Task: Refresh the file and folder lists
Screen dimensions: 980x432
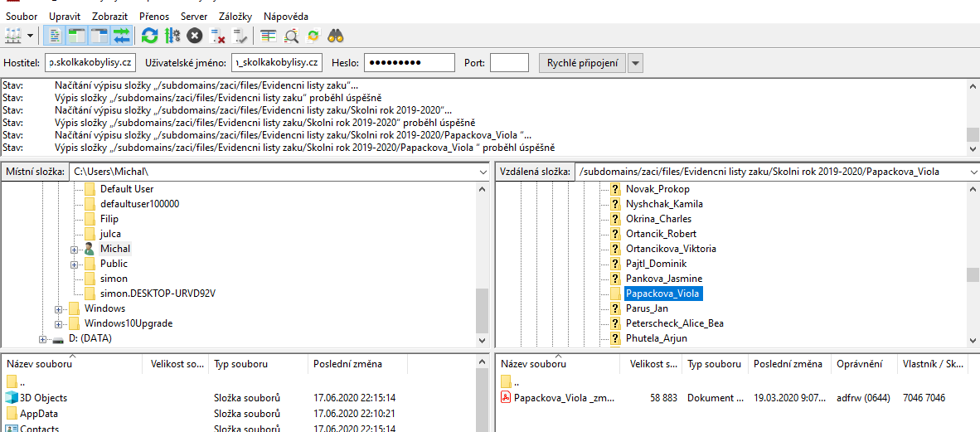Action: (149, 36)
